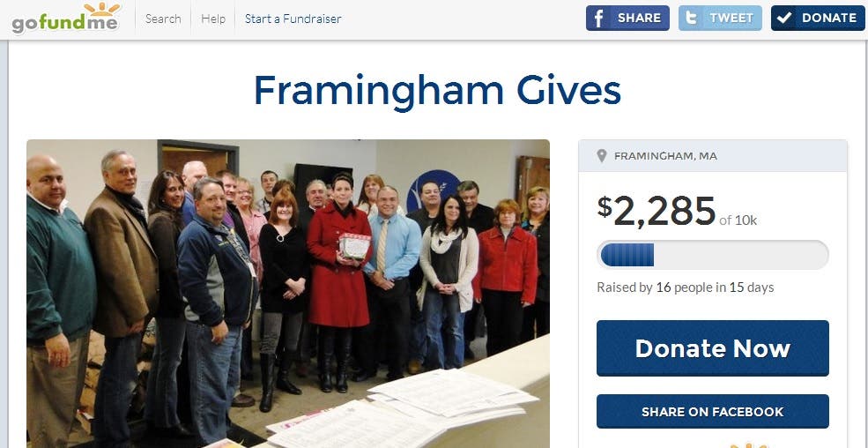Viewport: 868px width, 448px height.
Task: Click the TWEET text in top bar
Action: (x=731, y=18)
